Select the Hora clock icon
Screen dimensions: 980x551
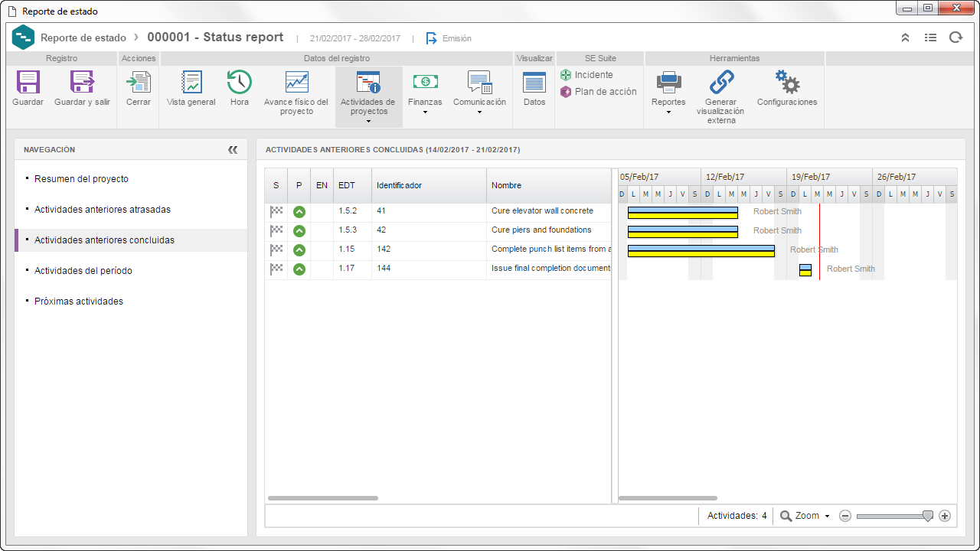click(240, 82)
